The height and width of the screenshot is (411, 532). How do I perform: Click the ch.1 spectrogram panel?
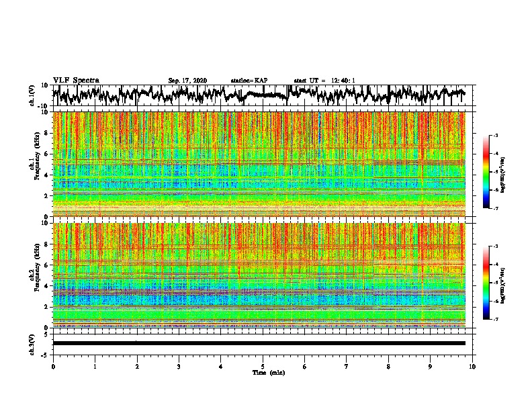[259, 164]
